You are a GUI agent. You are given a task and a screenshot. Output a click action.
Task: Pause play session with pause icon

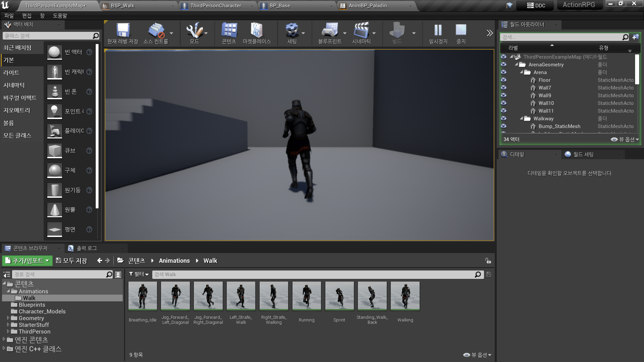[x=438, y=31]
